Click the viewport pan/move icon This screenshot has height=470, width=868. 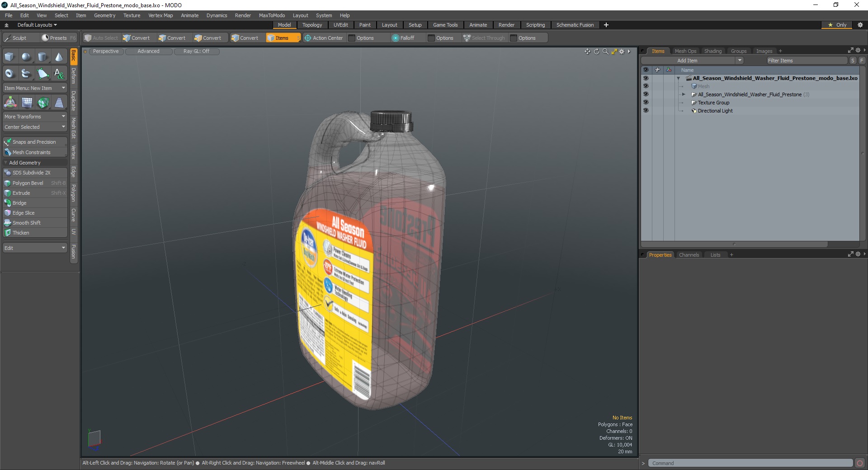(587, 52)
